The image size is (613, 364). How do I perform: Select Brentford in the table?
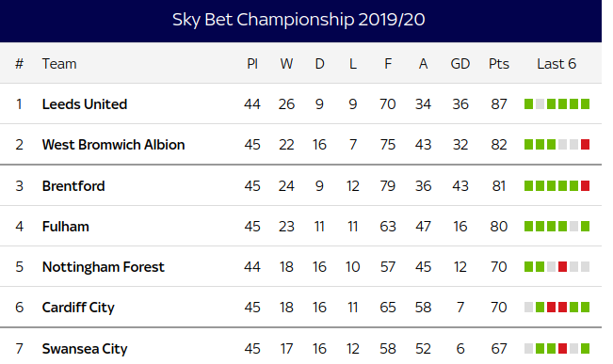(73, 186)
